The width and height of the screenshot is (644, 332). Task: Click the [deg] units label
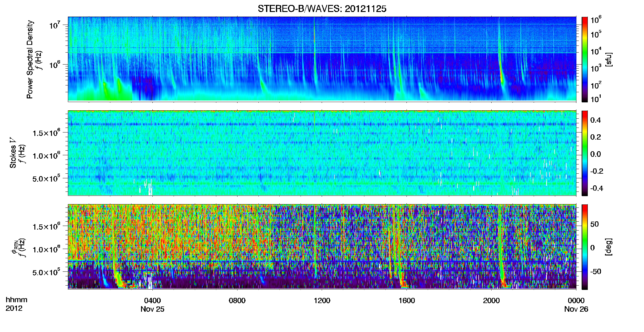[609, 247]
